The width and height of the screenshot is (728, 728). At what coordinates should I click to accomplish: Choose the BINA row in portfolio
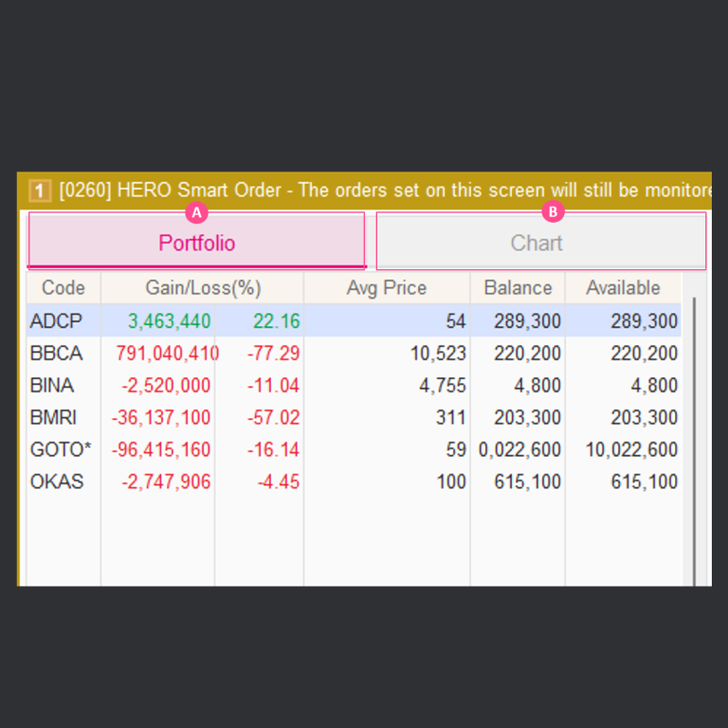coord(52,386)
